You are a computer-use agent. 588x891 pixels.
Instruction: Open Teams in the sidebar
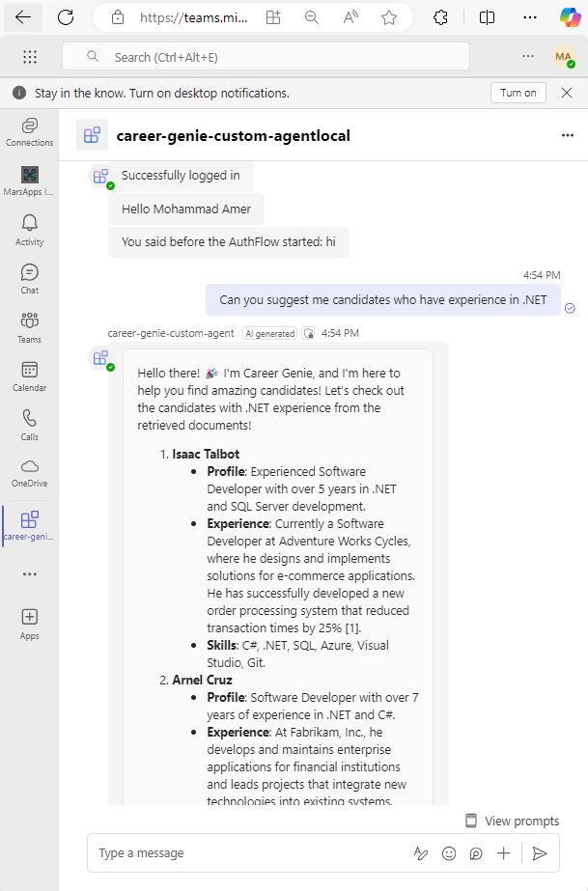(x=30, y=328)
